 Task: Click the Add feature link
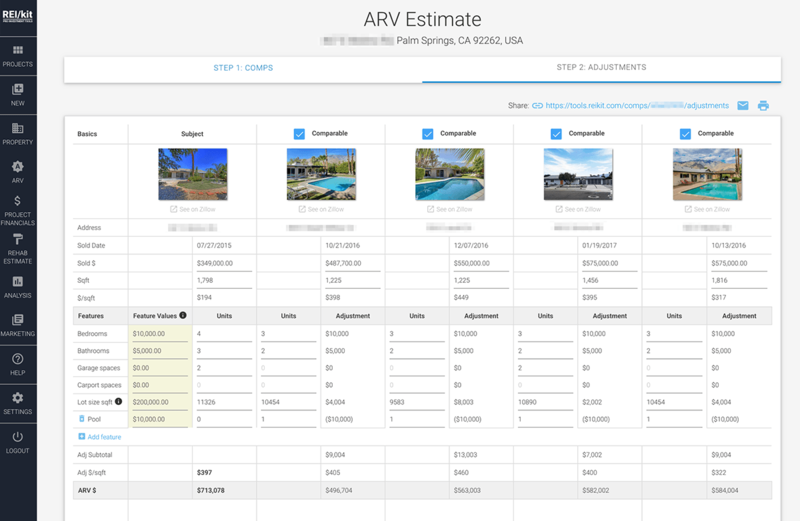103,437
